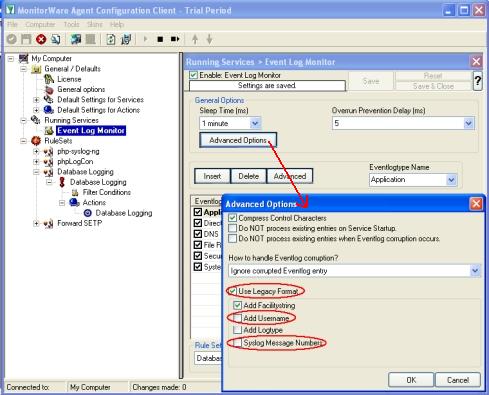Close the Advanced Options dialog
This screenshot has height=395, width=489.
pos(476,204)
